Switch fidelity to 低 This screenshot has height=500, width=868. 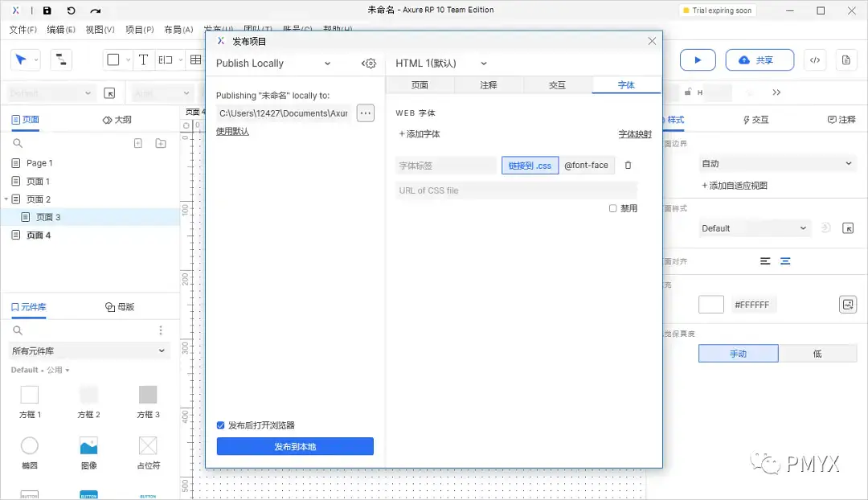pos(819,353)
